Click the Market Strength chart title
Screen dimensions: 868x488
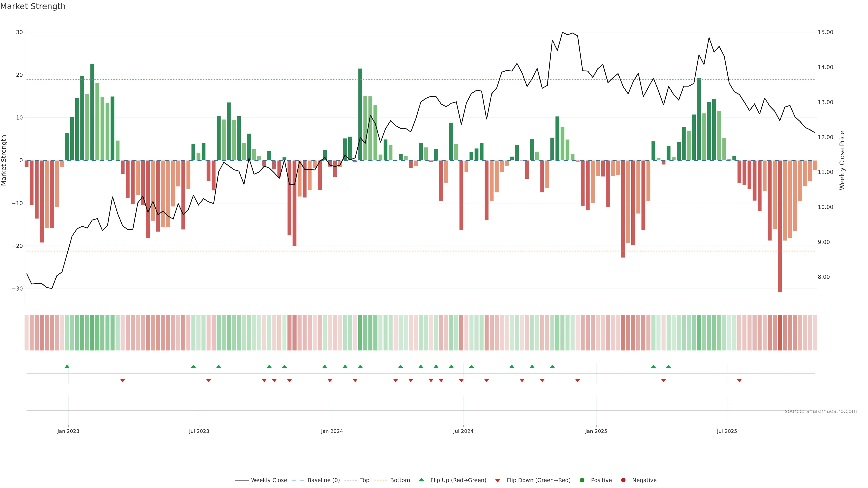[x=33, y=6]
